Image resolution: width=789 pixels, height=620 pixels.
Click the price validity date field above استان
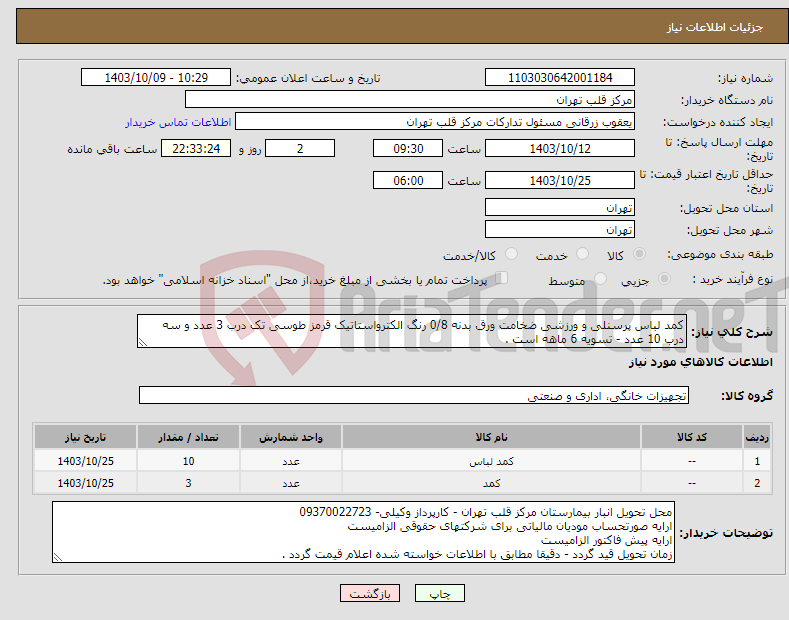560,180
